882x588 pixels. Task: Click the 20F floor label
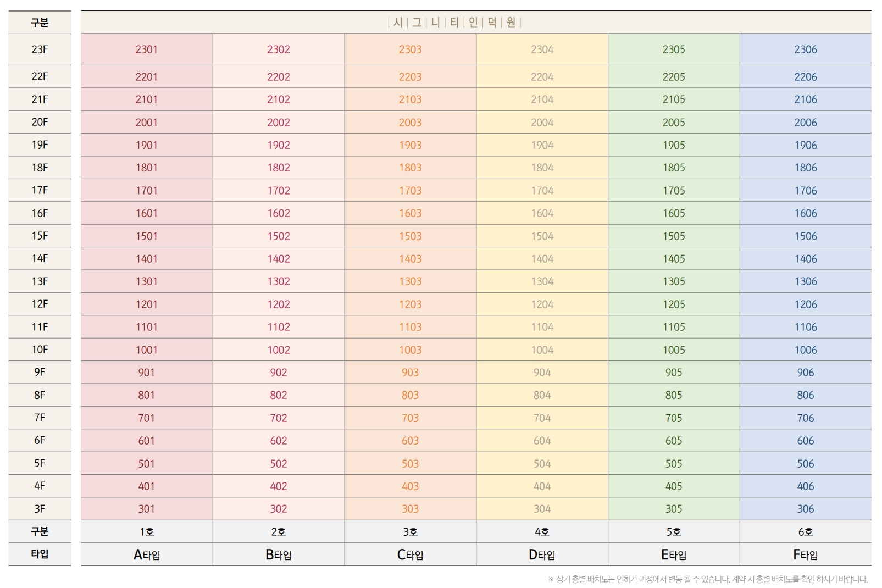click(40, 122)
